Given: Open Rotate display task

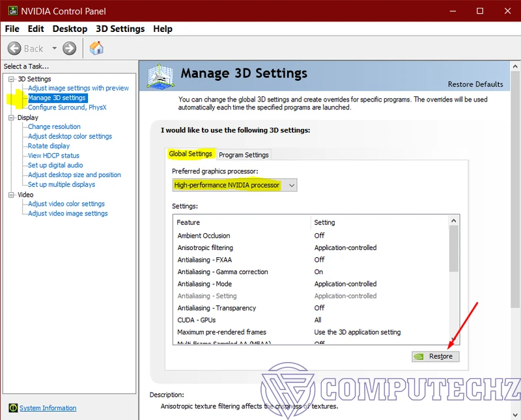Looking at the screenshot, I should [49, 146].
